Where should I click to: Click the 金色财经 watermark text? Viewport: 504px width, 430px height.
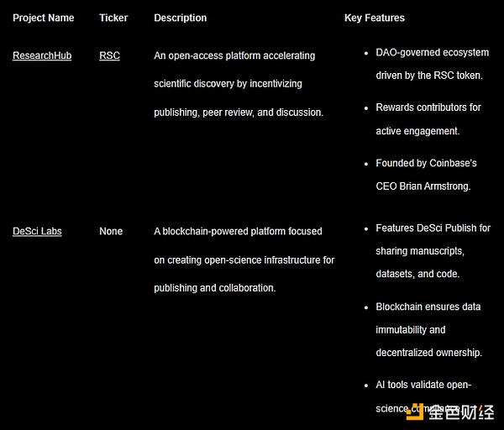coord(461,412)
